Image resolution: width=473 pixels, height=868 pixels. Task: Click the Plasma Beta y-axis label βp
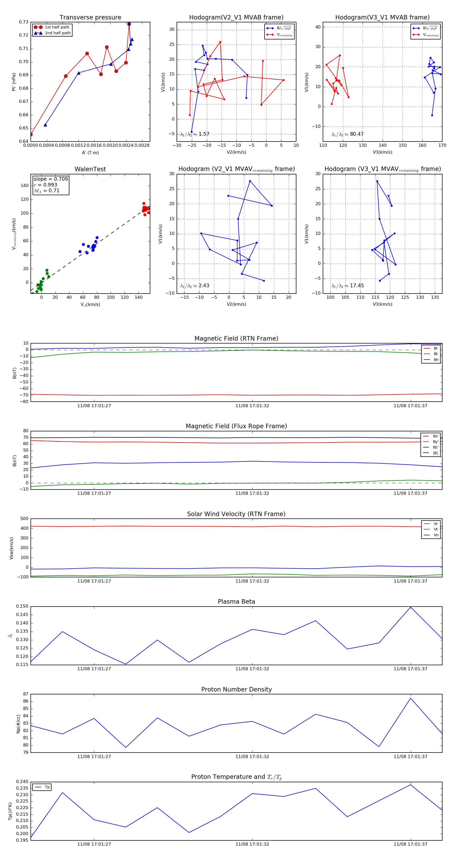point(10,636)
